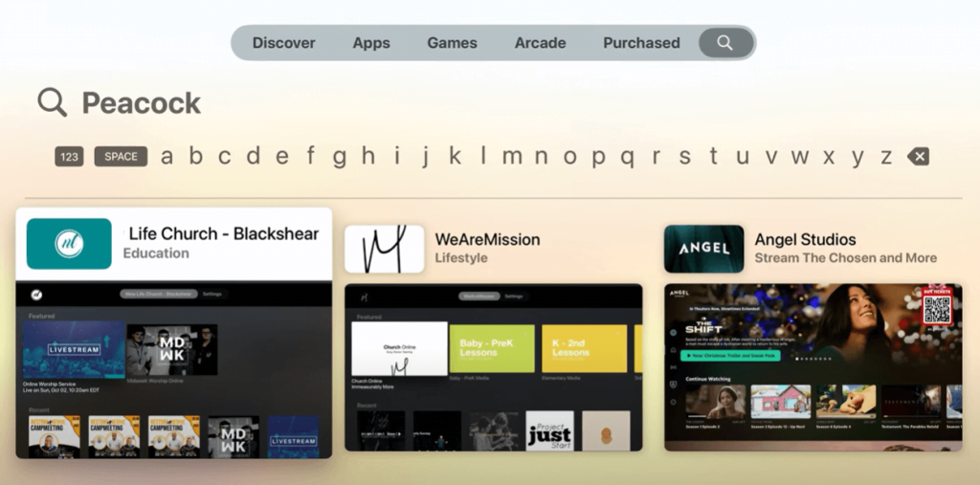The width and height of the screenshot is (980, 485).
Task: Switch to the Discover tab
Action: click(x=283, y=43)
